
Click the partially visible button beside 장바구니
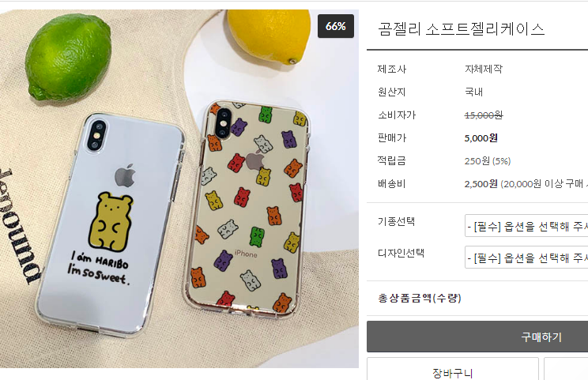point(566,369)
